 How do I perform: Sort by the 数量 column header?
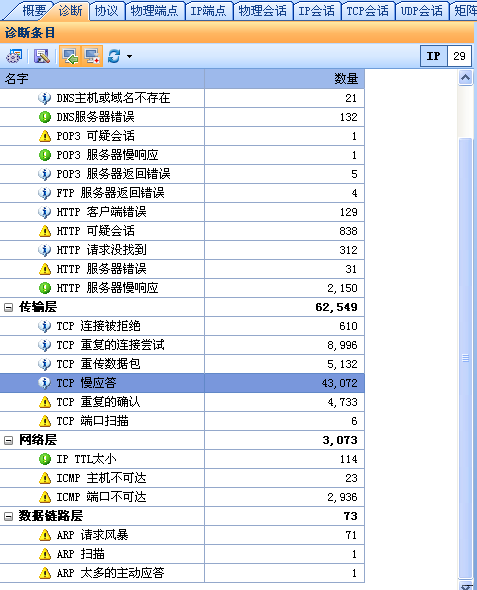(x=284, y=79)
